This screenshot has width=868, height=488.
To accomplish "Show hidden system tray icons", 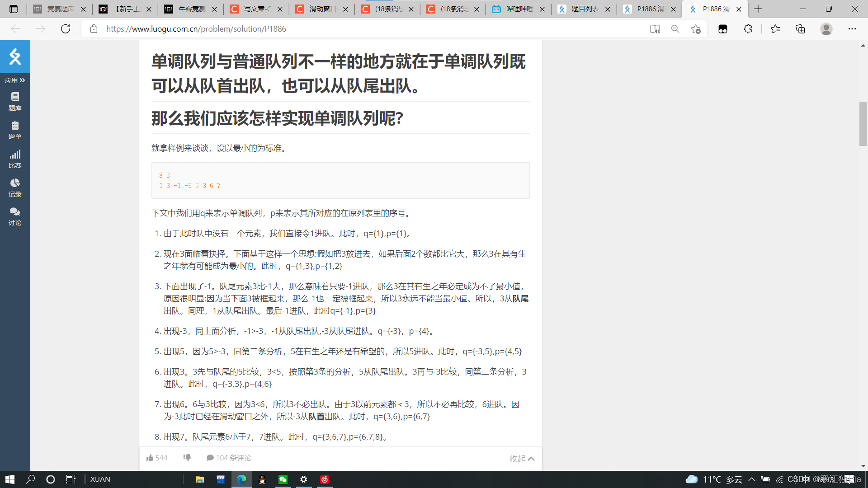I will point(751,479).
